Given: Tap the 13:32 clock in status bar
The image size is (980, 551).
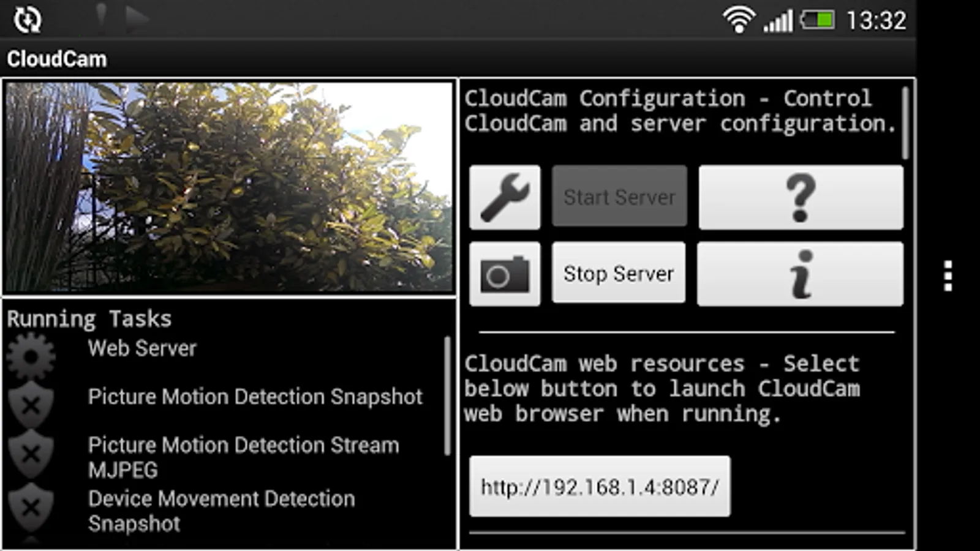Looking at the screenshot, I should (876, 21).
